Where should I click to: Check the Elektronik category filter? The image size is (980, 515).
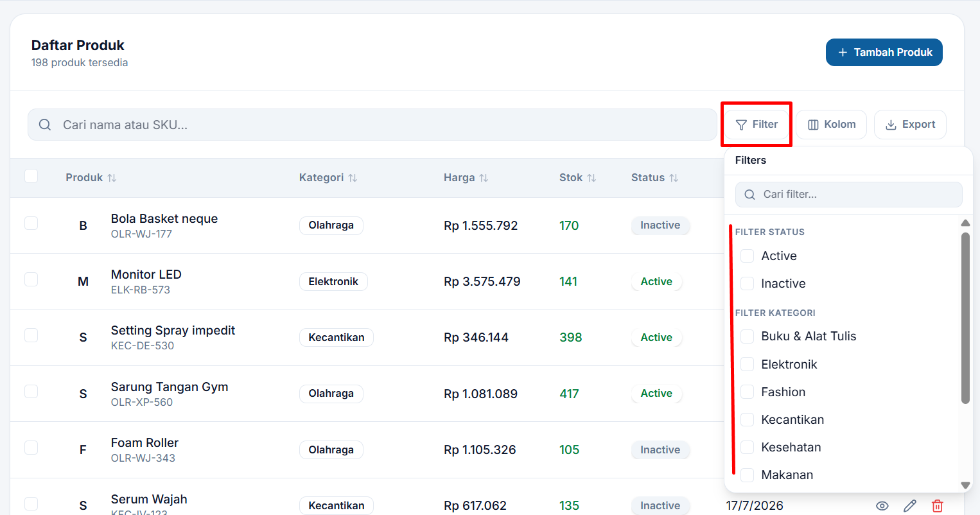click(x=747, y=364)
